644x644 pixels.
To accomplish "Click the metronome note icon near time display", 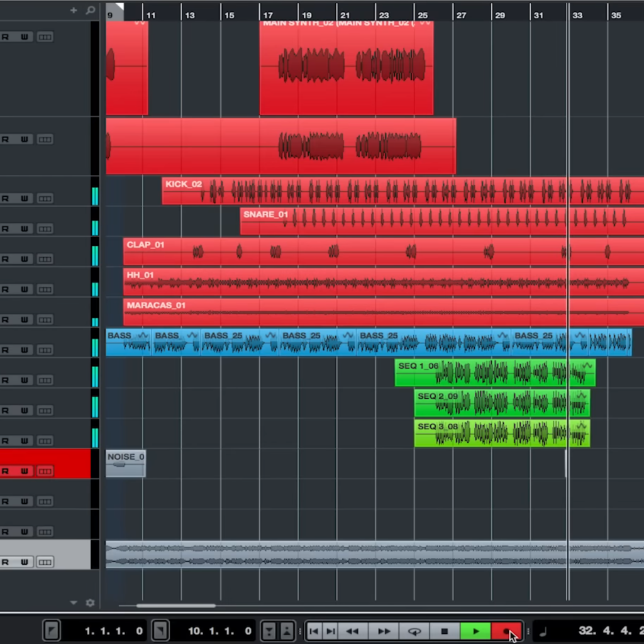I will (x=542, y=631).
